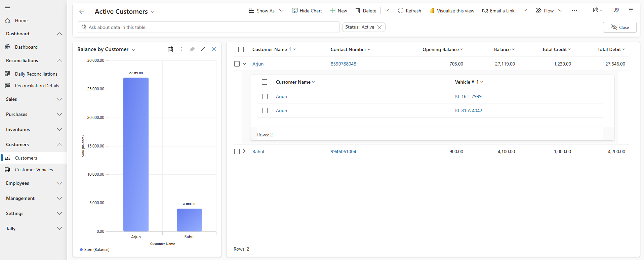Select all rows with header checkbox
Viewport: 644px width, 260px height.
tap(241, 49)
